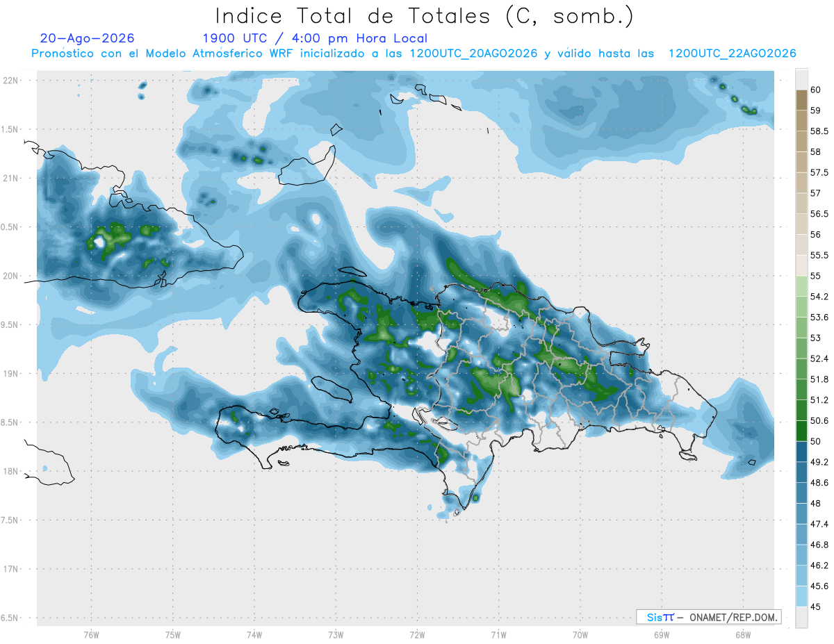Click the legend value '53.6'
Screen dimensions: 834x644
coord(819,317)
